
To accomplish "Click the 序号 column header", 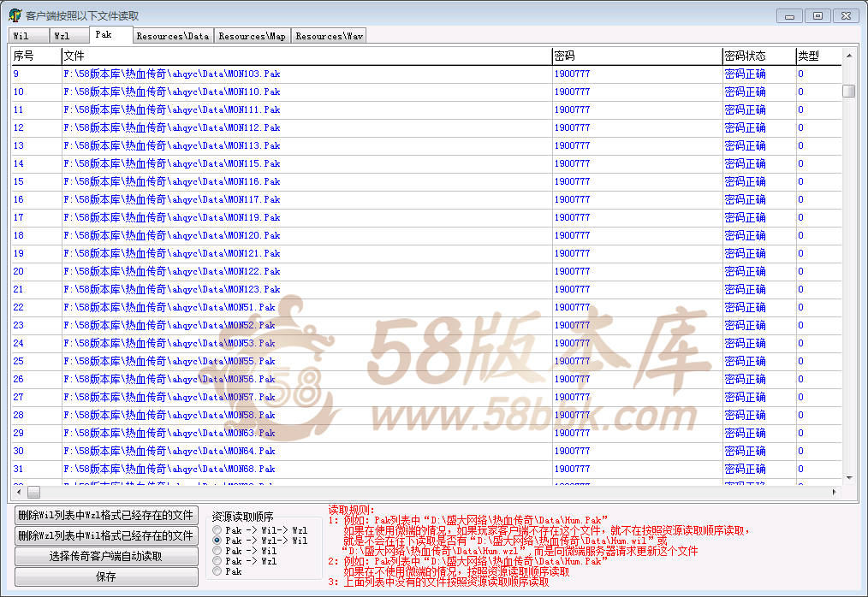I will coord(37,56).
